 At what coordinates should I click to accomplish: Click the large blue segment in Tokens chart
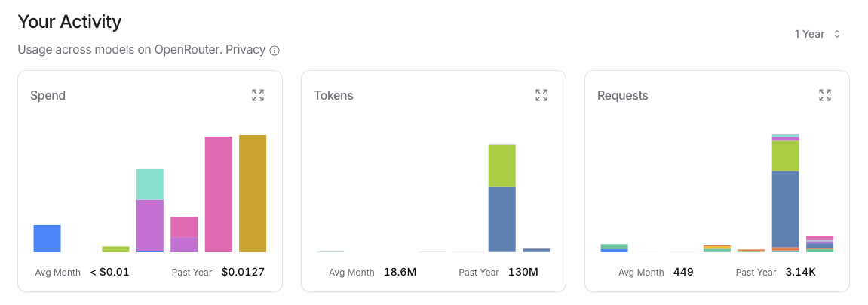501,219
